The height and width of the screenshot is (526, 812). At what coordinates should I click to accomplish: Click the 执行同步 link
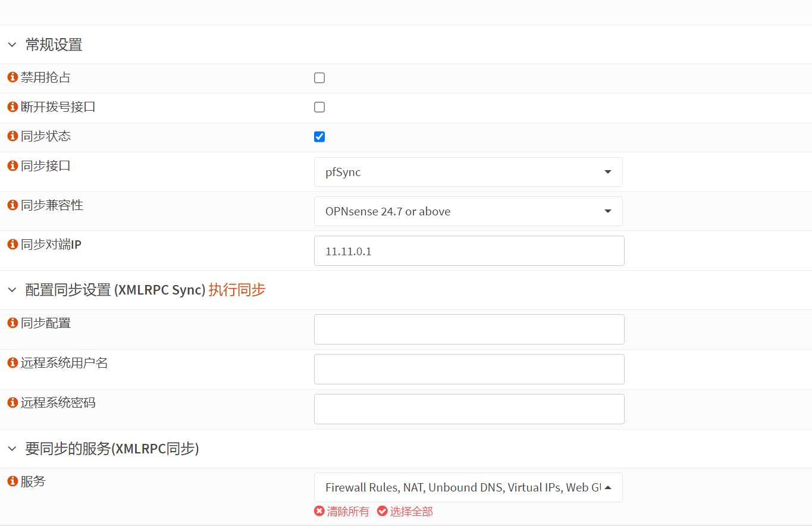click(x=237, y=290)
